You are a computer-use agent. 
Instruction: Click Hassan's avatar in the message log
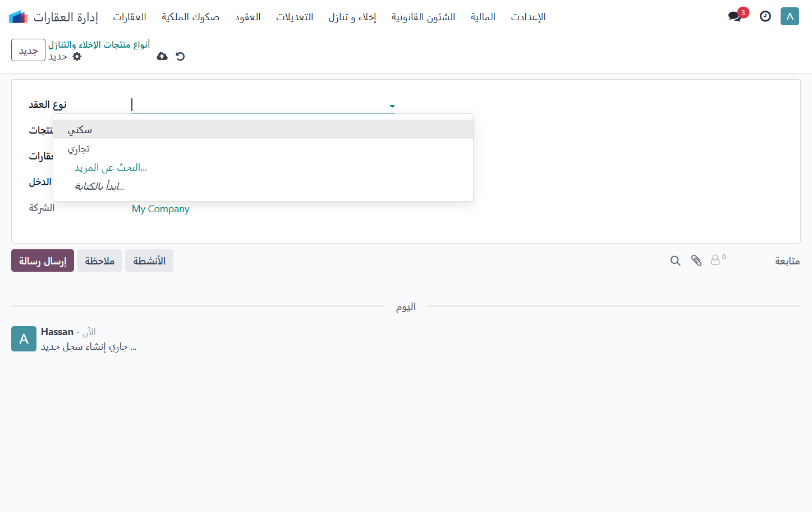tap(24, 339)
